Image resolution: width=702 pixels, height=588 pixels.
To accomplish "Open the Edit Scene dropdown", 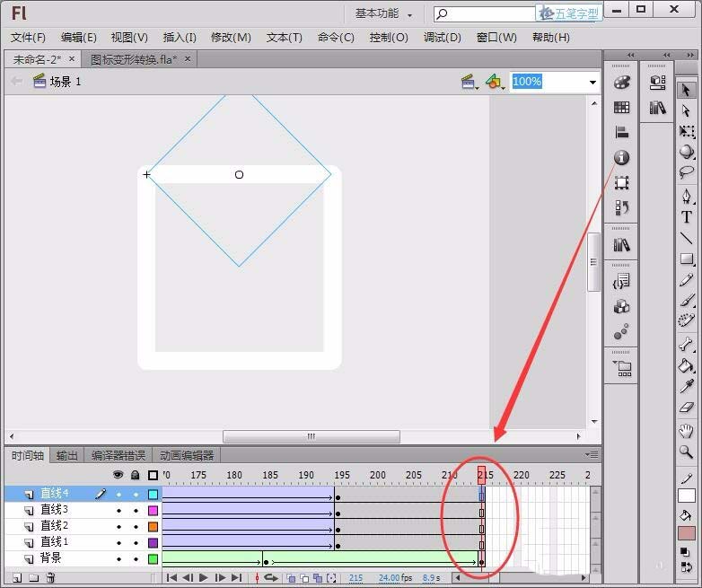I will (x=469, y=82).
